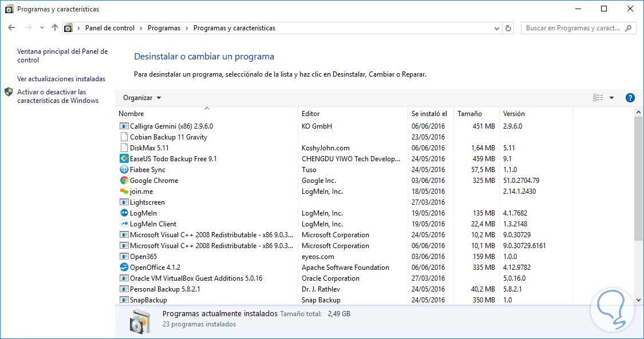The height and width of the screenshot is (339, 644).
Task: Click the scrollbar up arrow
Action: tap(638, 112)
